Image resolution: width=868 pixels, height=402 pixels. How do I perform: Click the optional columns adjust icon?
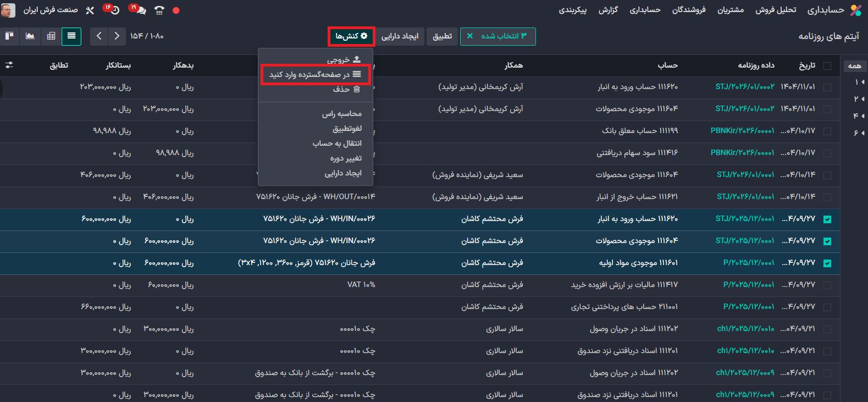coord(9,65)
